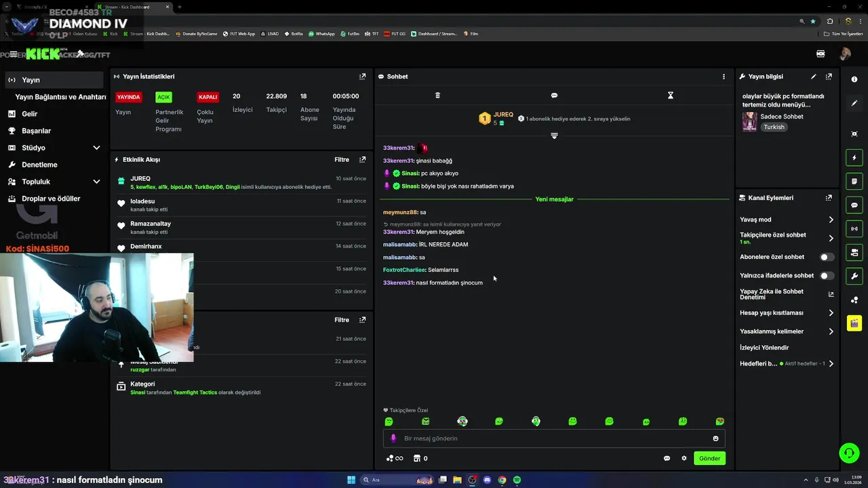Toggle the wrench widget in right sidebar
This screenshot has height=488, width=868.
[x=854, y=276]
